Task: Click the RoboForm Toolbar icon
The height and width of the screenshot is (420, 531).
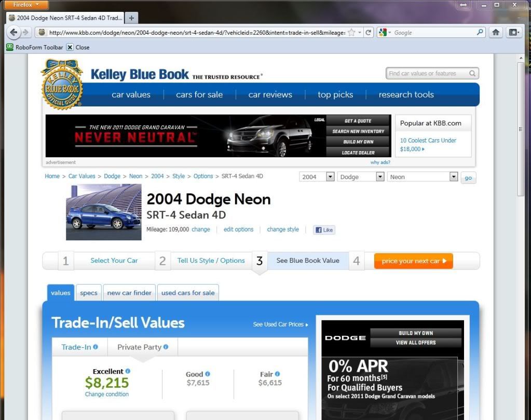Action: click(10, 47)
